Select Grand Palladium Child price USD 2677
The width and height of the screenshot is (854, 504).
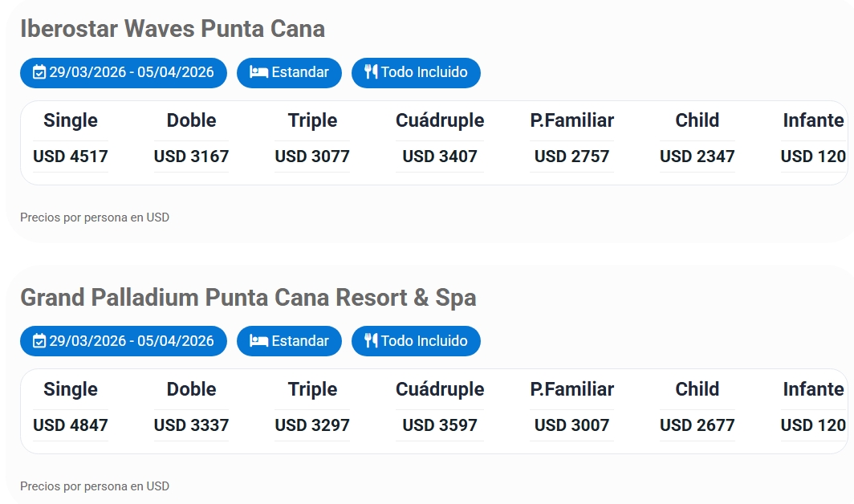click(697, 425)
